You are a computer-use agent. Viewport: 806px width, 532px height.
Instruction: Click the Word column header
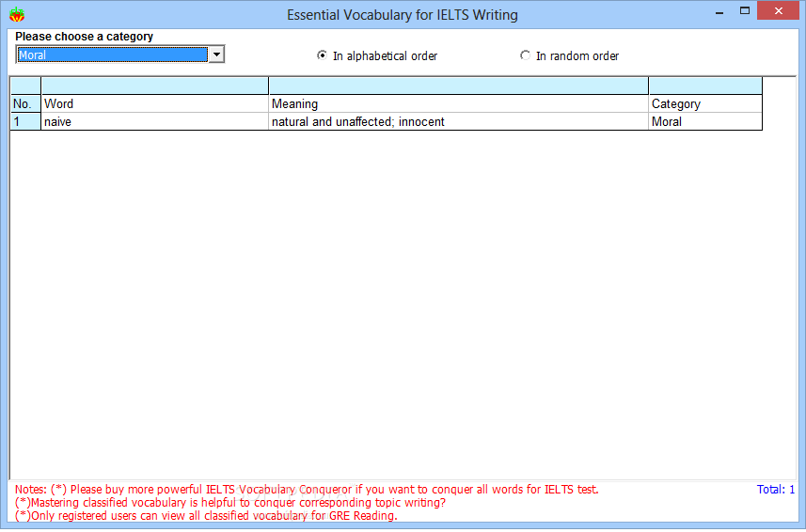tap(155, 103)
